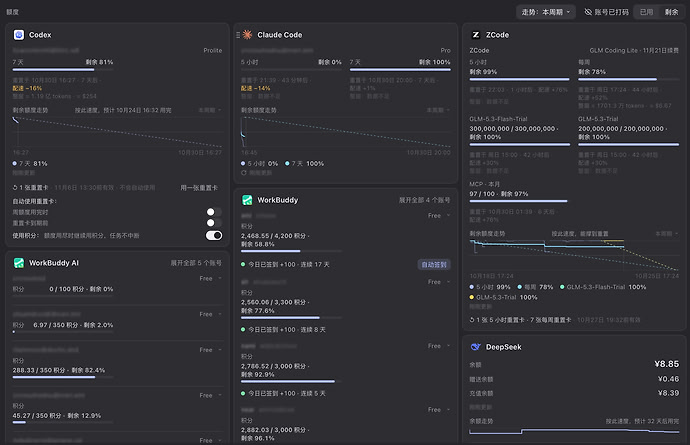The height and width of the screenshot is (445, 690).
Task: Click the DeepSeek gifted balance ¥0.46
Action: (x=668, y=379)
